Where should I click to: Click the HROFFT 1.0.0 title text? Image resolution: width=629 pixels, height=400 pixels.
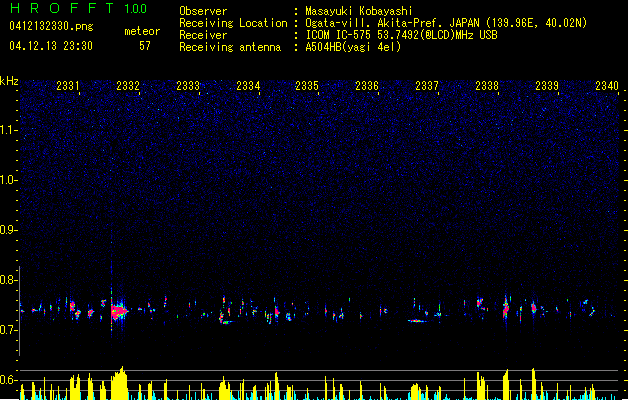point(78,8)
